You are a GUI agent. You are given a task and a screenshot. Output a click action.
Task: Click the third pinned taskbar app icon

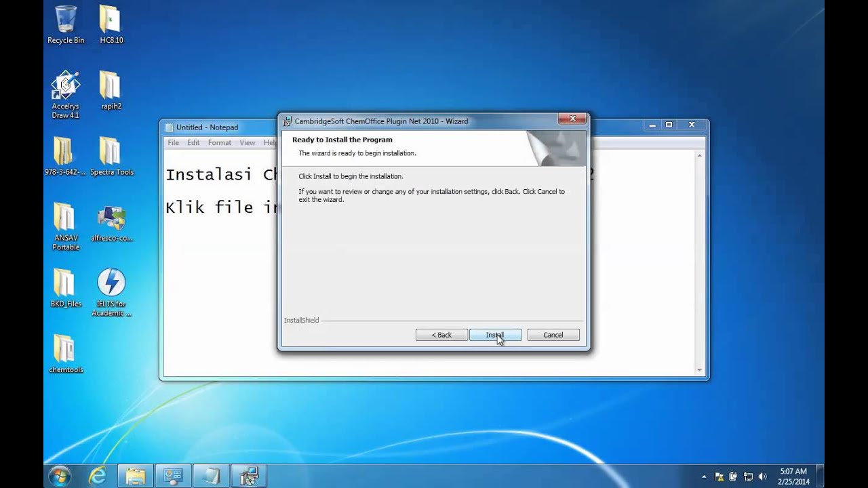pos(174,476)
